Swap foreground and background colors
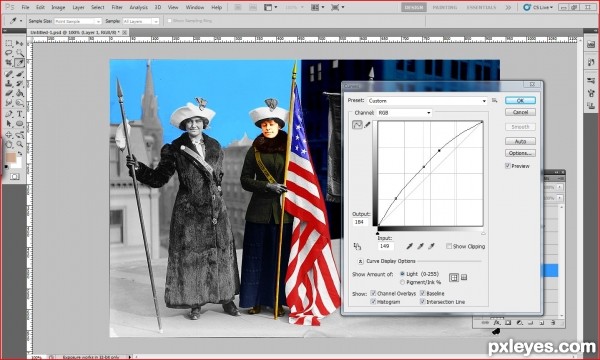Viewport: 600px width, 360px height. (20, 154)
